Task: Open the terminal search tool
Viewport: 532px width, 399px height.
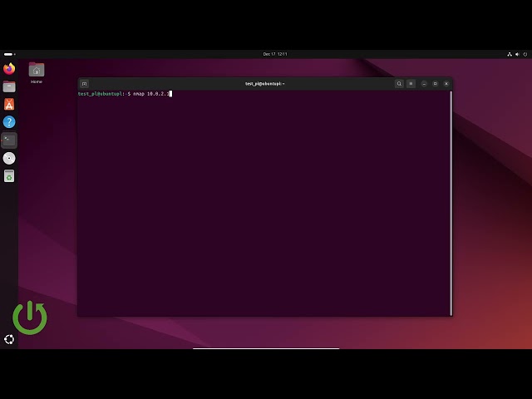Action: (399, 84)
